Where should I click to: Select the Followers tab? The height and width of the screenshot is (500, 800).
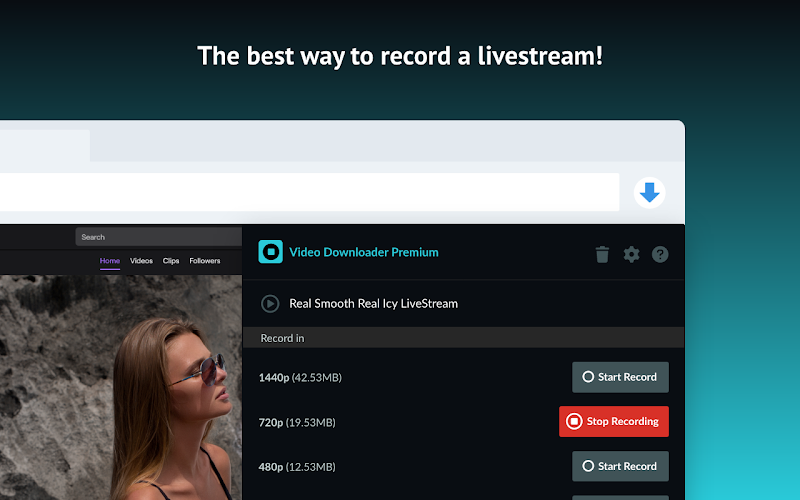pyautogui.click(x=205, y=261)
